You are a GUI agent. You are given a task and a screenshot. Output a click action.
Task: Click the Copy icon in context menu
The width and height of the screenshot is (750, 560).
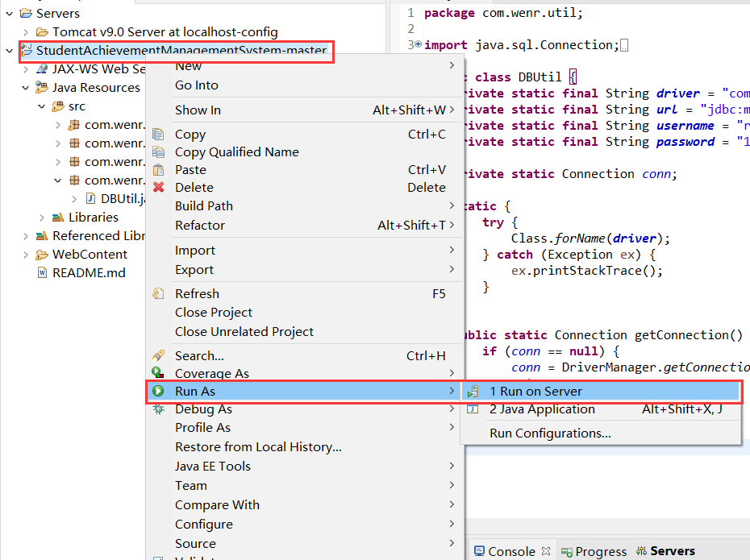point(158,135)
